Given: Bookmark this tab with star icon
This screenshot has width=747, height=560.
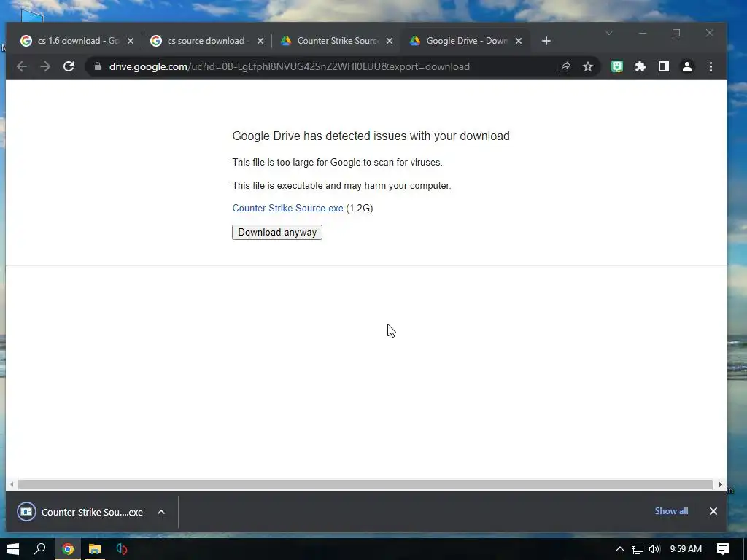Looking at the screenshot, I should coord(588,66).
